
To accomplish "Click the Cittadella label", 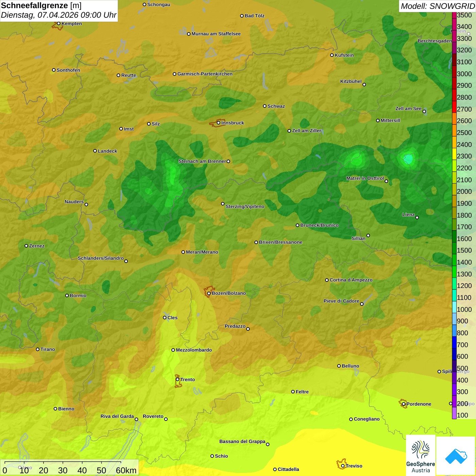I will (x=288, y=469).
